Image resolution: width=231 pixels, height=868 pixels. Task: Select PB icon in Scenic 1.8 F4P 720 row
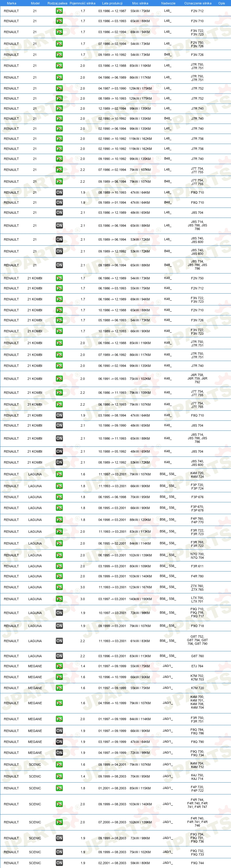coord(59,788)
